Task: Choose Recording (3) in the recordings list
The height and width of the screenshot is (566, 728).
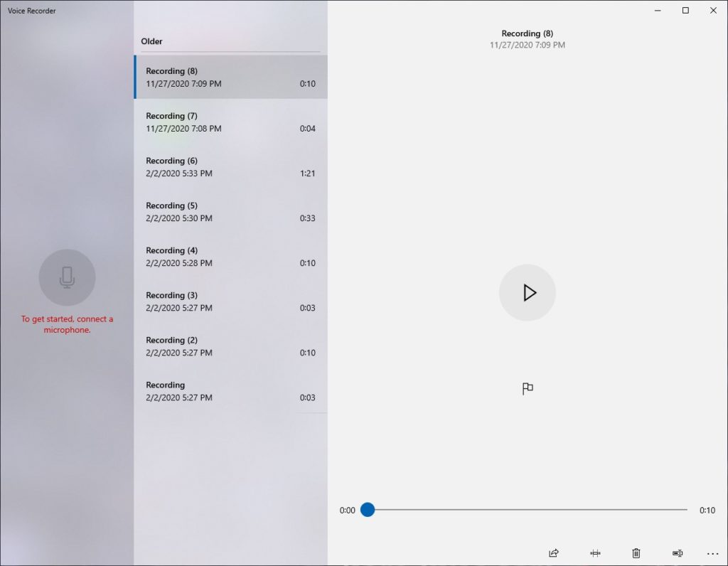Action: pos(227,301)
